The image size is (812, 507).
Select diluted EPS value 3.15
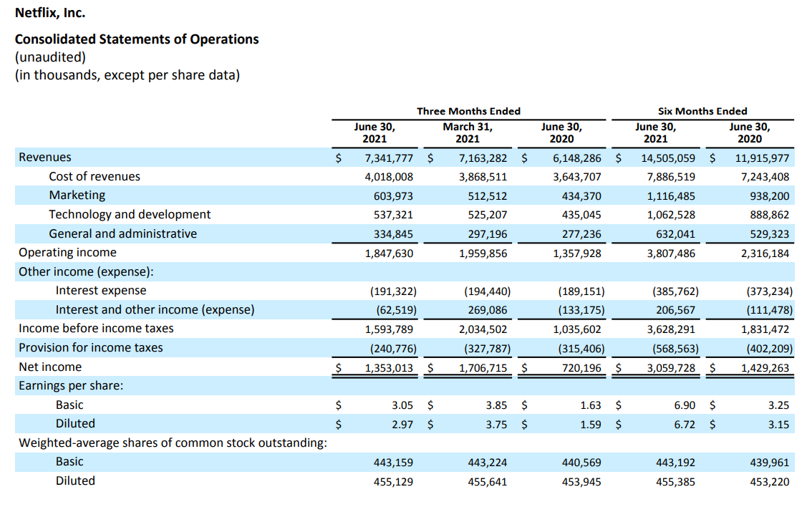[x=779, y=425]
